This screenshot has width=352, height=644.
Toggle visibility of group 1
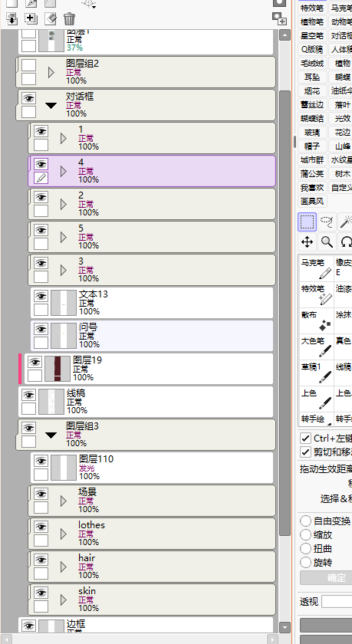point(41,131)
